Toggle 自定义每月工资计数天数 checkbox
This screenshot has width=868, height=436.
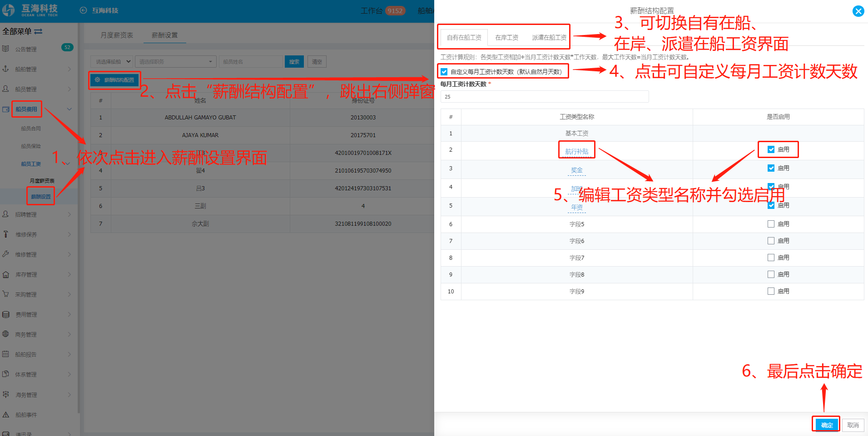444,72
